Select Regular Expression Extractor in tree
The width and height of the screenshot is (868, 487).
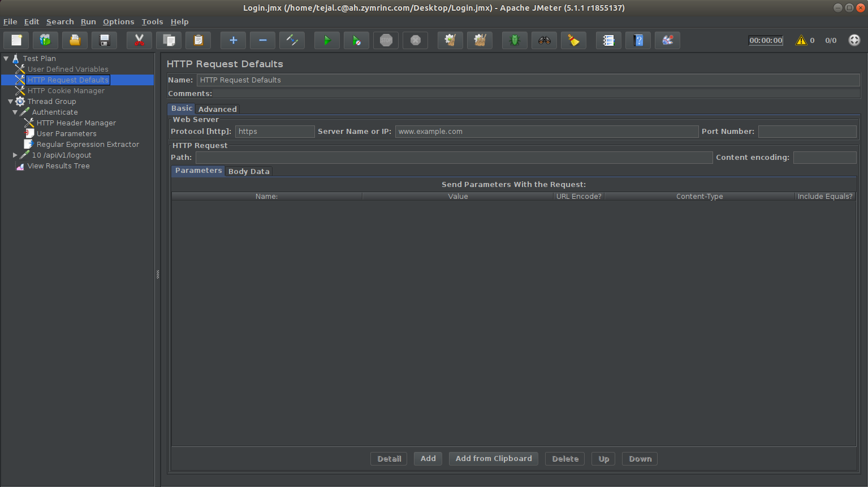[88, 144]
